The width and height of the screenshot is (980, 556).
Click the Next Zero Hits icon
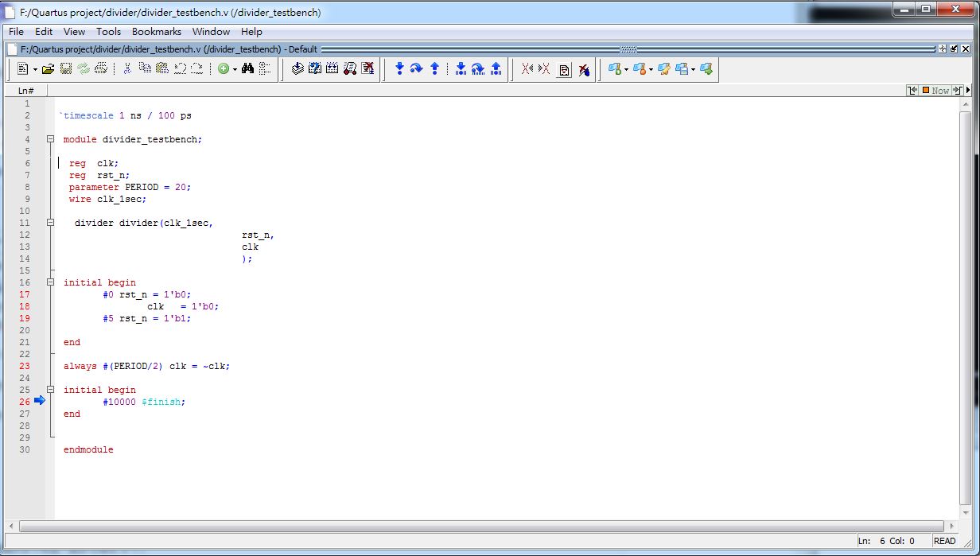545,69
